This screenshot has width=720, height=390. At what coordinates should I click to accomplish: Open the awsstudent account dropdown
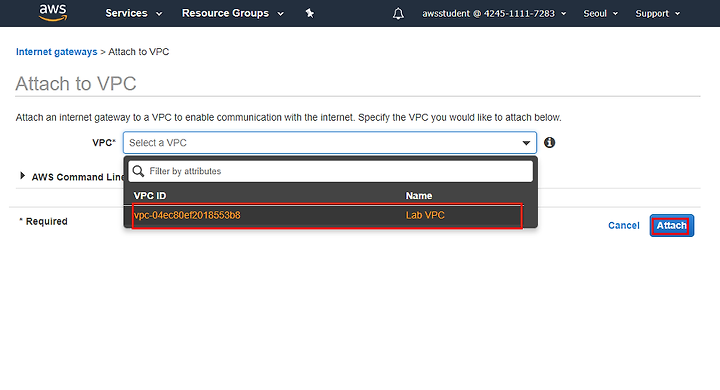pyautogui.click(x=494, y=14)
